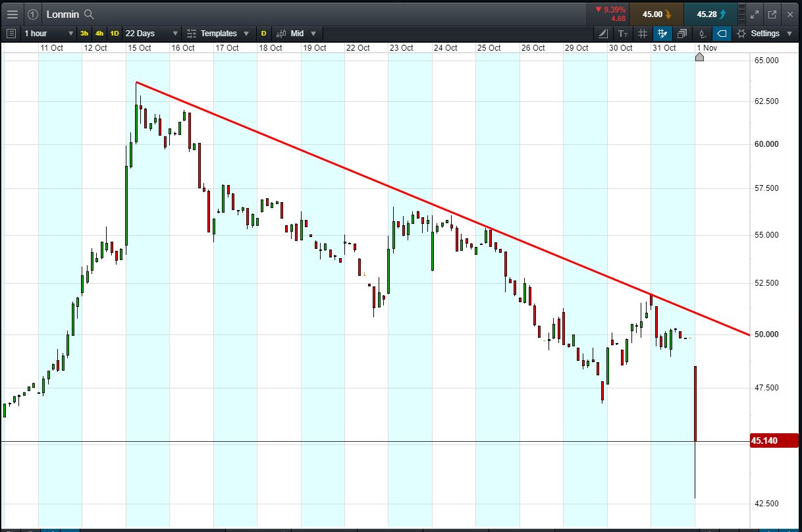Click the yellow D default button

264,34
